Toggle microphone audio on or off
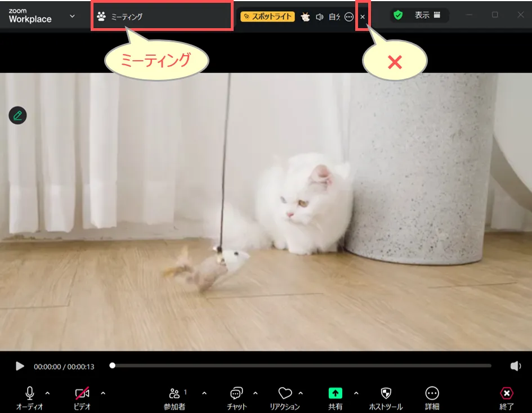 coord(29,393)
